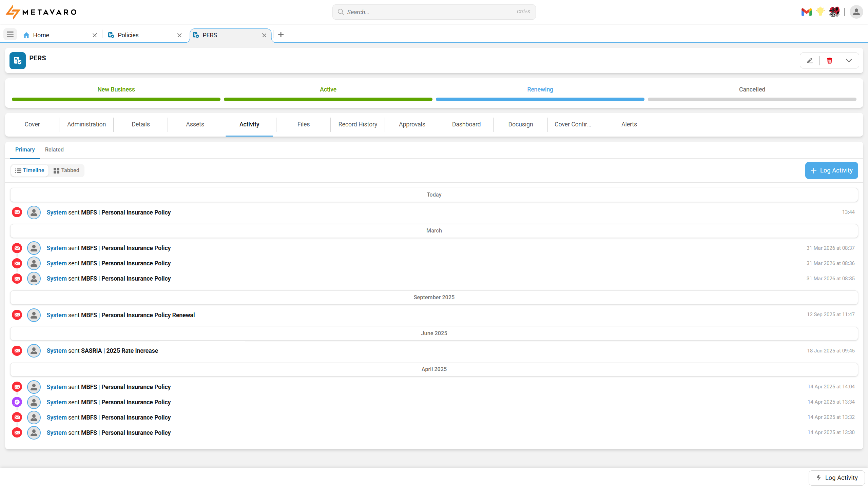Click the Search input field

point(434,12)
